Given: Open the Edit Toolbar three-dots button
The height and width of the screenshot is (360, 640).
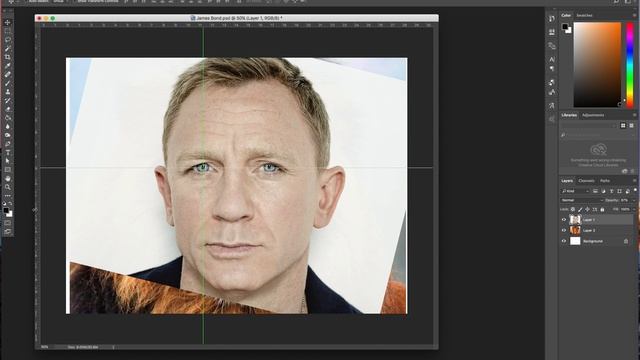Looking at the screenshot, I should coord(8,196).
